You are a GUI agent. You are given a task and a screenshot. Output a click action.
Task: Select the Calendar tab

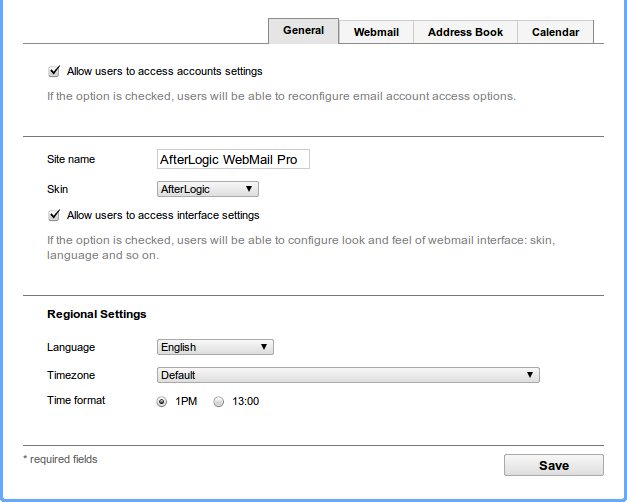tap(555, 32)
